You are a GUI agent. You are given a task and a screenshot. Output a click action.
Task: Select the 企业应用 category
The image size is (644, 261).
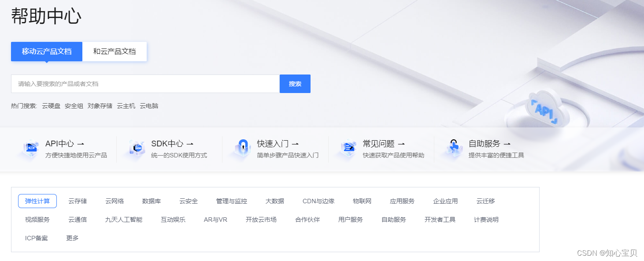pos(445,201)
